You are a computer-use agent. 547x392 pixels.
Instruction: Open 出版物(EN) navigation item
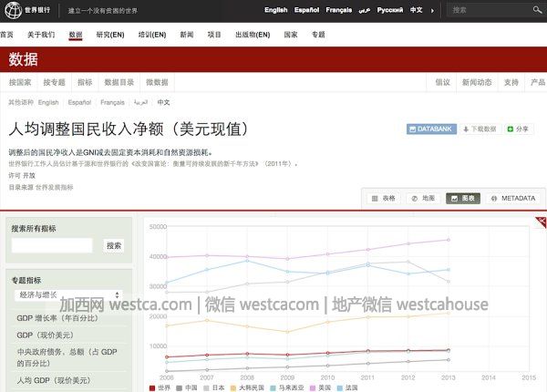point(253,35)
